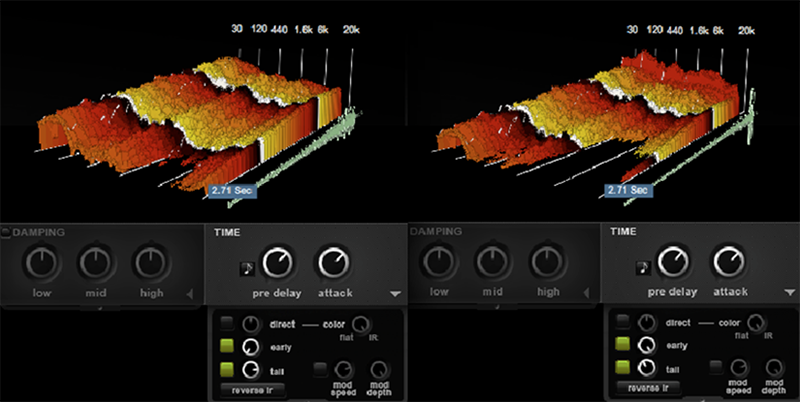Screen dimensions: 800x402
Task: Enable the mod speed checkbox in right plugin
Action: [716, 368]
